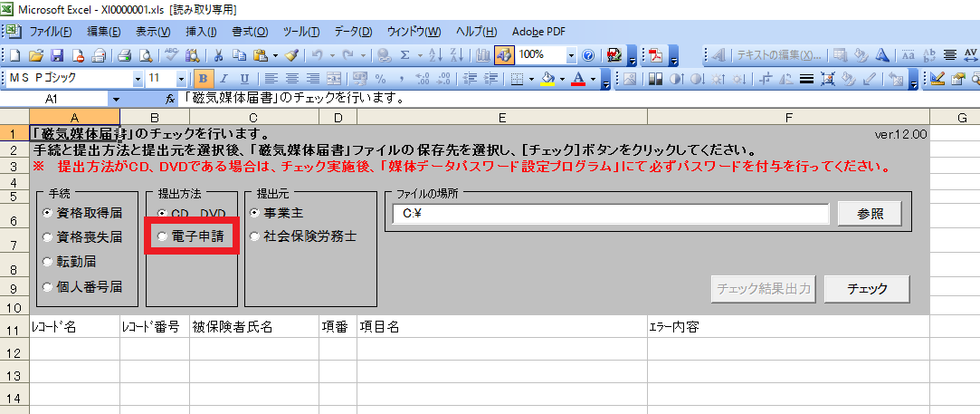Choose 社会保険労務士 as the submitter

tap(255, 237)
